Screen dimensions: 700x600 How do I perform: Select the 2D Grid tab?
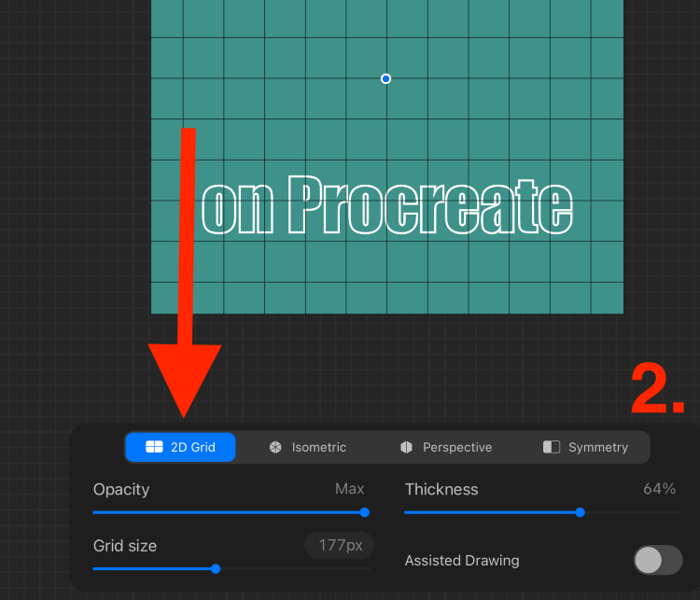pos(180,447)
